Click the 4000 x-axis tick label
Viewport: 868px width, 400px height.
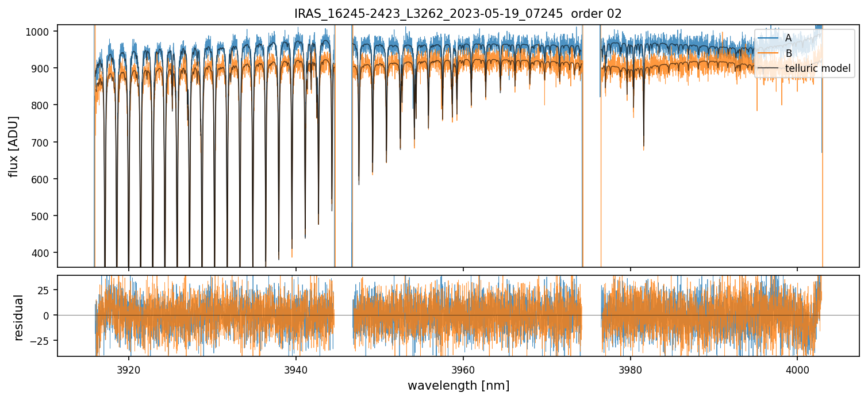pyautogui.click(x=797, y=368)
